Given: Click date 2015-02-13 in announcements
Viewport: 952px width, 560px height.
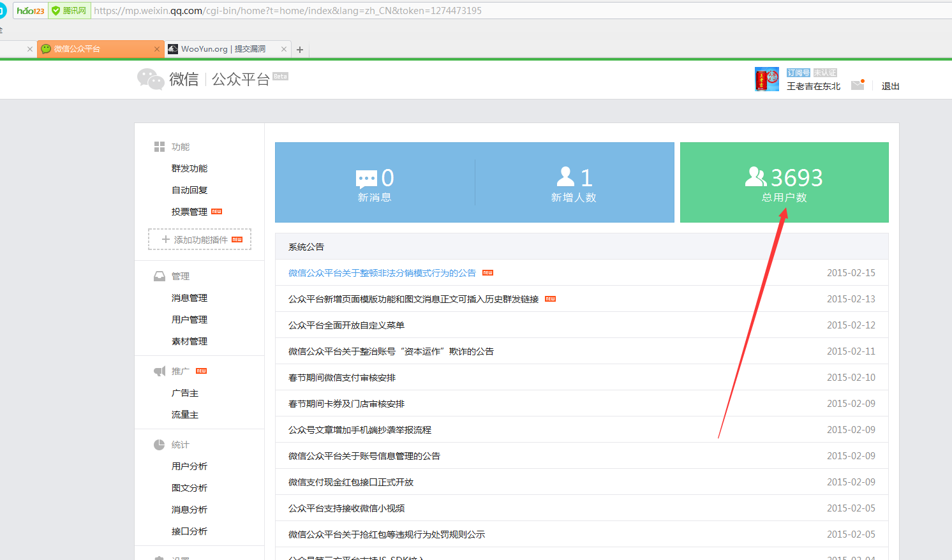Looking at the screenshot, I should pos(851,299).
